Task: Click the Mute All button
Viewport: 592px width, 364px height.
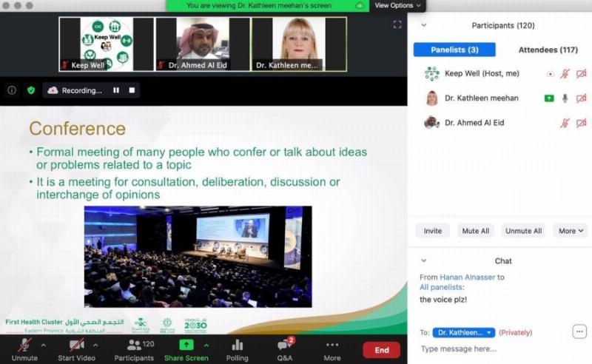Action: [475, 231]
